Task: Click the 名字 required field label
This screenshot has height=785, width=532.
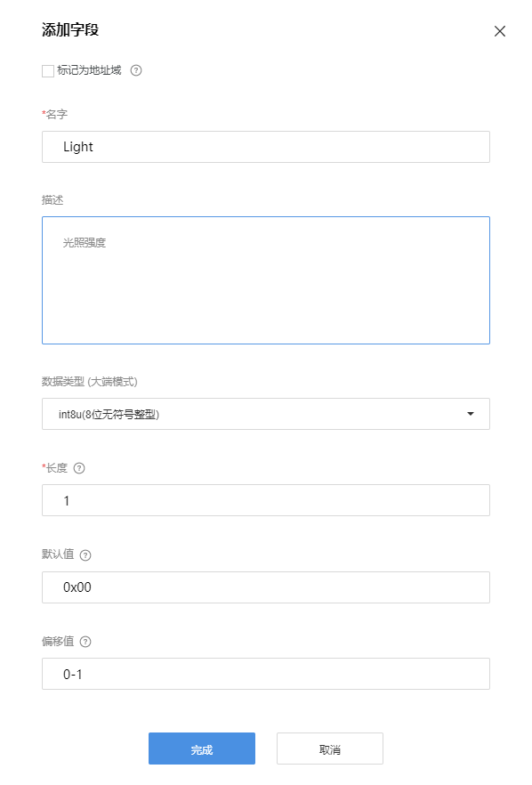Action: (x=52, y=115)
